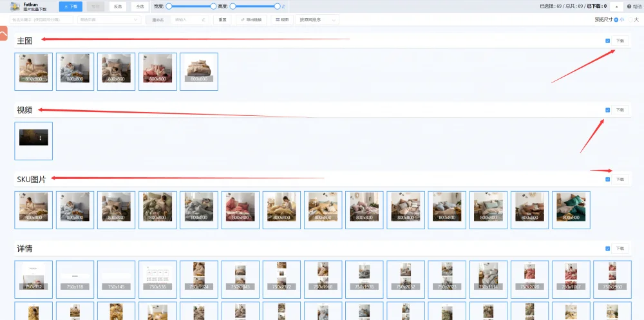Open the 按原网排序 sort dropdown
Viewport: 644px width, 320px height.
[317, 20]
